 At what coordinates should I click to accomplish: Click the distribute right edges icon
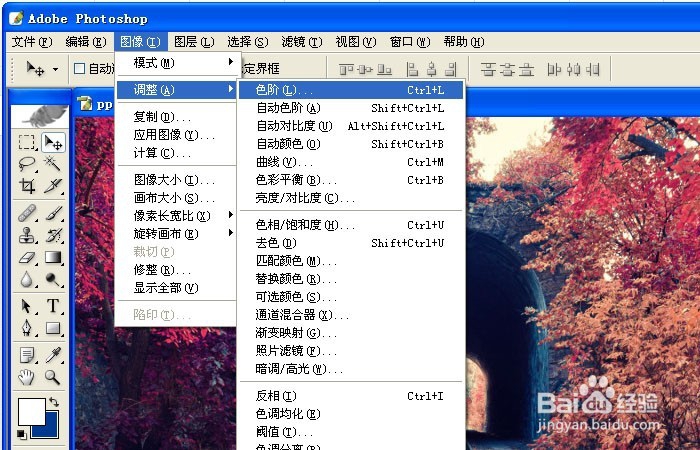point(593,69)
